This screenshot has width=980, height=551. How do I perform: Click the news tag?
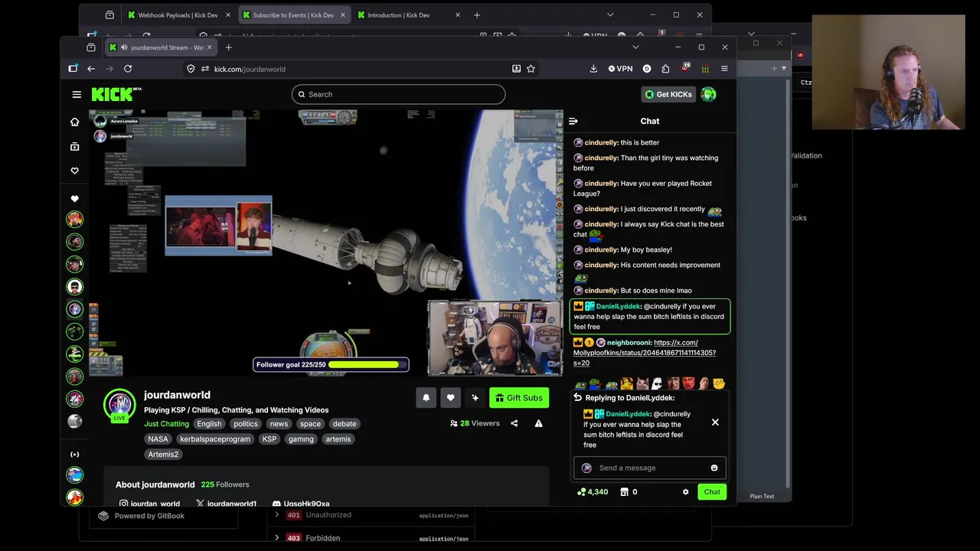pos(279,424)
